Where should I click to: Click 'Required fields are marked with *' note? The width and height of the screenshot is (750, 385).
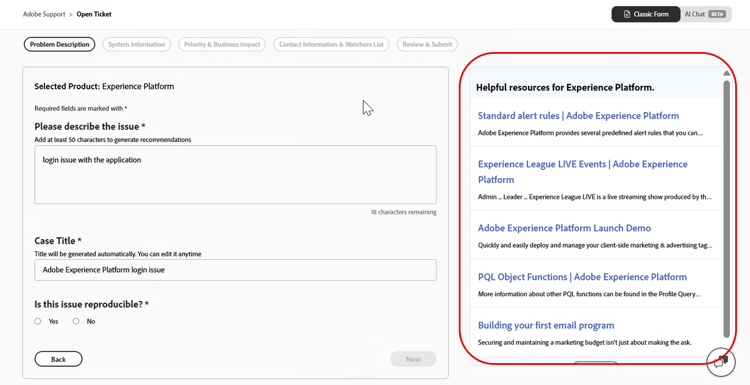point(81,109)
